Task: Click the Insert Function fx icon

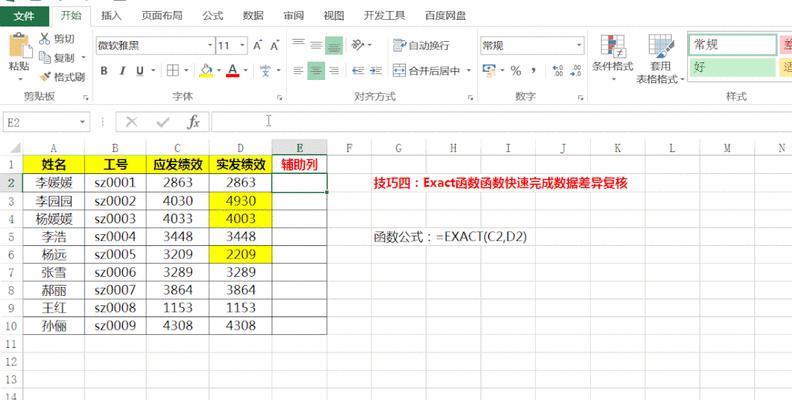Action: (193, 122)
